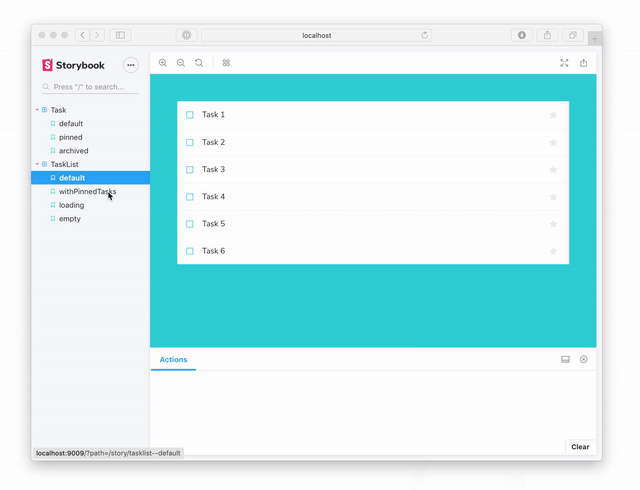Check the Task 4 checkbox
The image size is (640, 490).
190,197
